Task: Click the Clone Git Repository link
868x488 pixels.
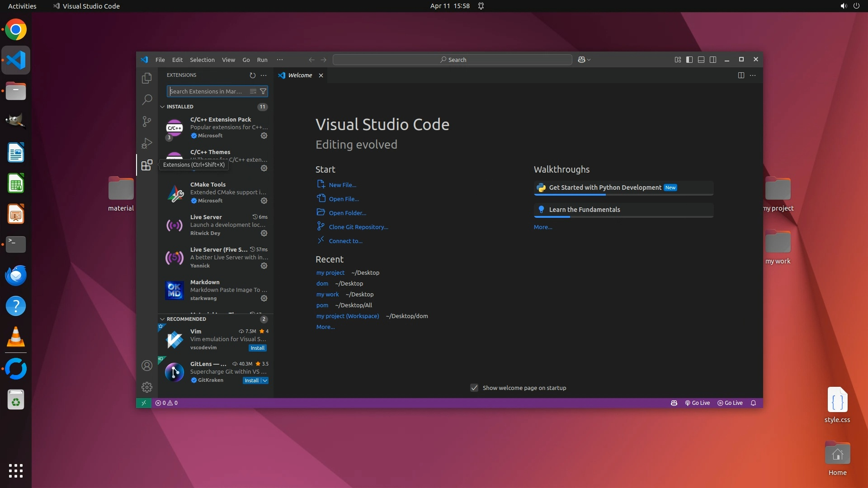Action: (x=358, y=227)
